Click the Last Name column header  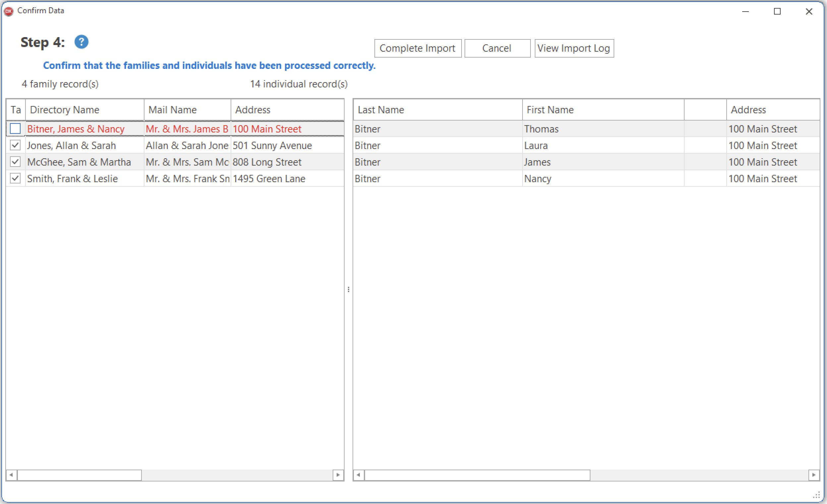(x=381, y=109)
